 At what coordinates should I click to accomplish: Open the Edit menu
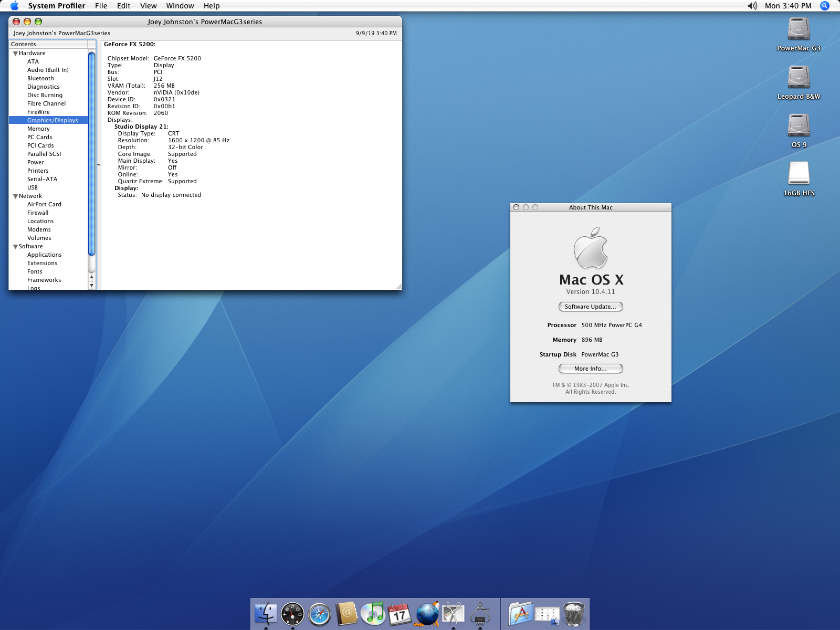point(123,6)
